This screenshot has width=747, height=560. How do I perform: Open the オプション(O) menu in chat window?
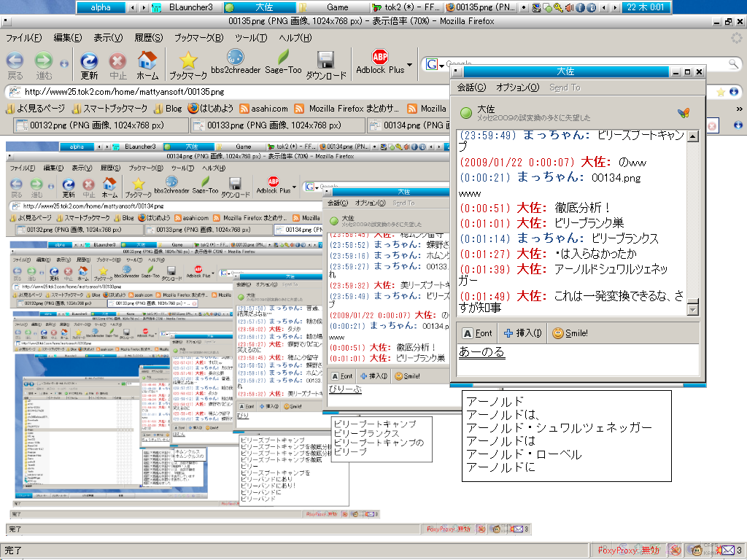pyautogui.click(x=517, y=87)
